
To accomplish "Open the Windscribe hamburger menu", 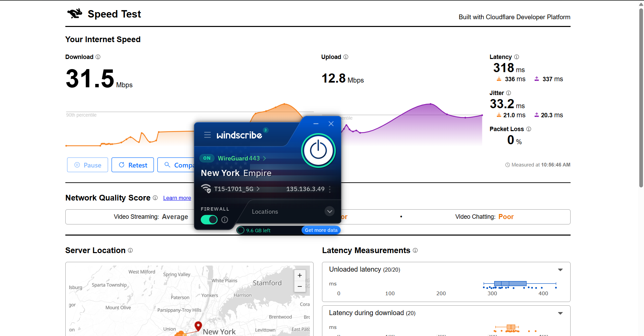I will click(x=207, y=135).
